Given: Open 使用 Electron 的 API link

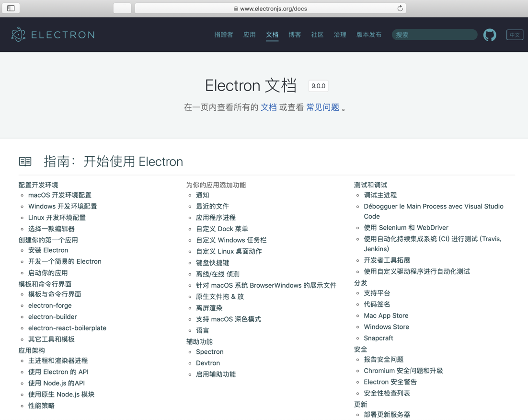Looking at the screenshot, I should (x=58, y=372).
